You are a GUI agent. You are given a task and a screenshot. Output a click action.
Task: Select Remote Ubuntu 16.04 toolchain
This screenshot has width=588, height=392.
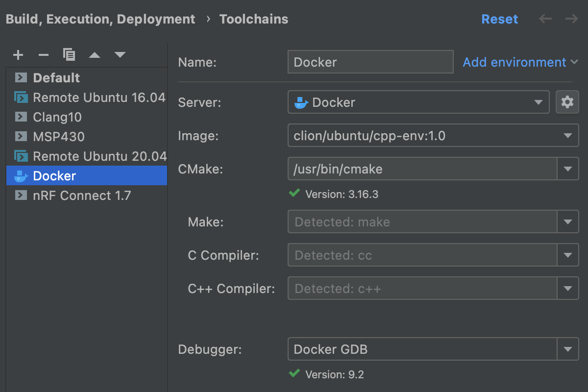(x=98, y=98)
